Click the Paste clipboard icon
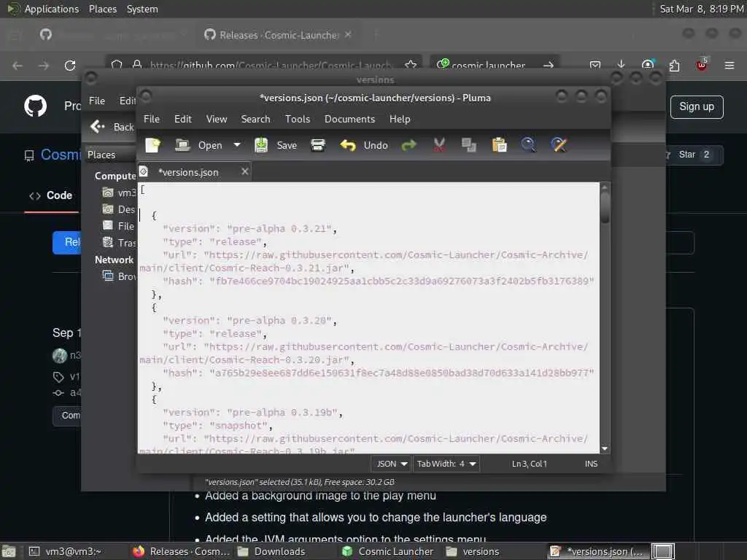 (x=499, y=145)
